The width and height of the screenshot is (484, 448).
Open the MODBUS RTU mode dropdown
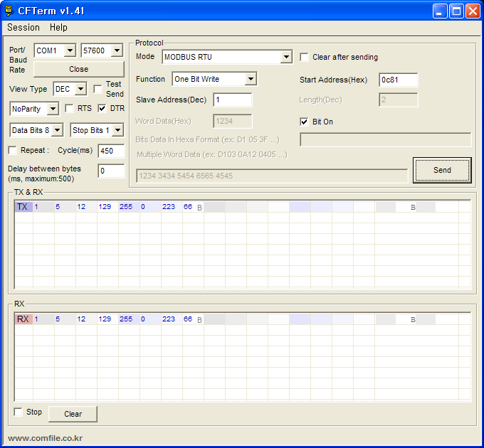point(286,57)
